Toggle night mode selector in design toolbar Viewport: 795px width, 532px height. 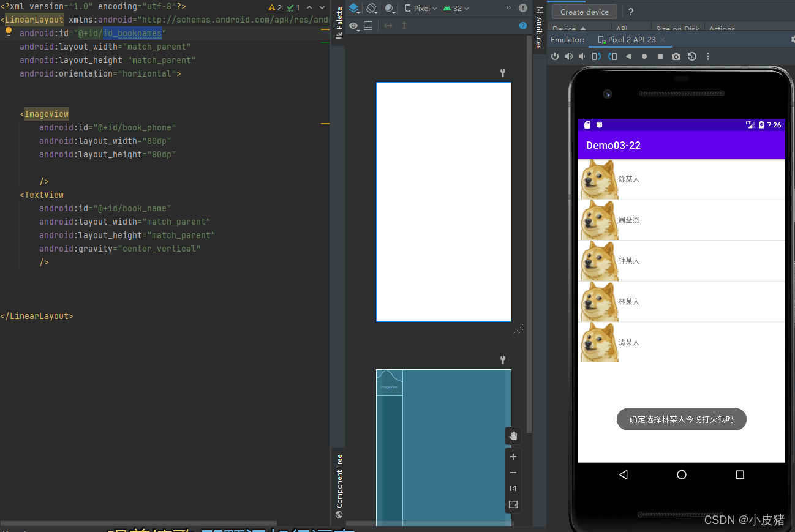(390, 9)
